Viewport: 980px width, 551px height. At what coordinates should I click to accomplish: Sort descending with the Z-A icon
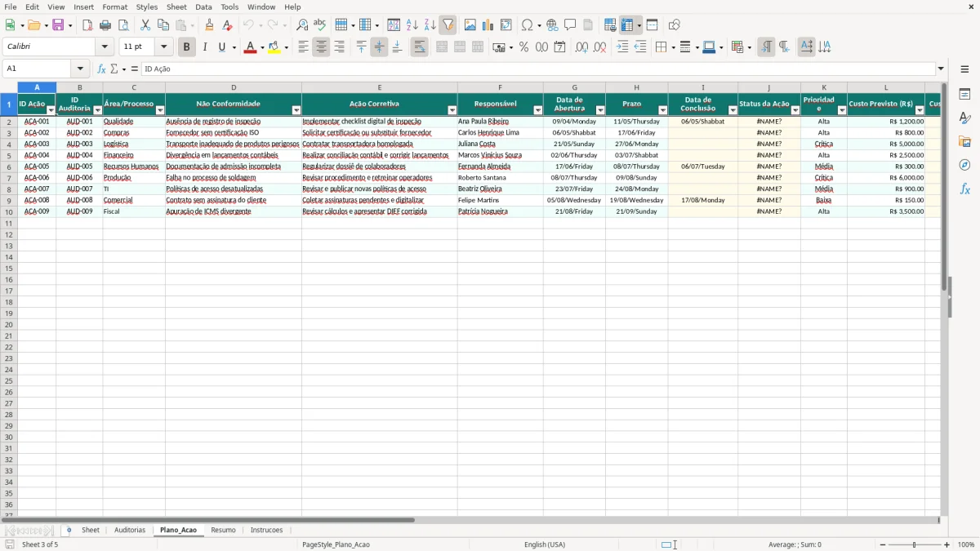point(430,25)
